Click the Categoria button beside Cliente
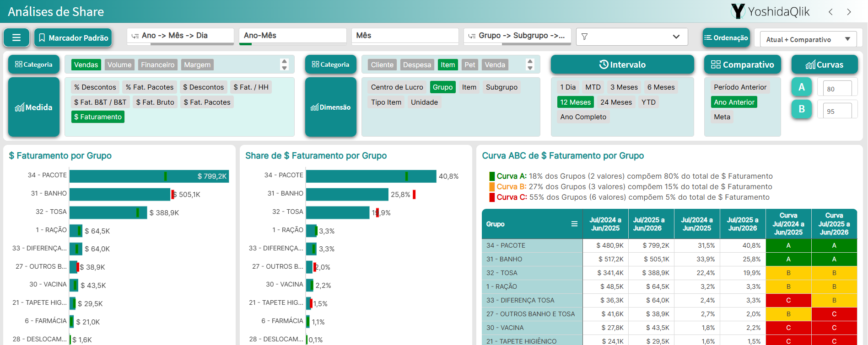868x345 pixels. 331,64
